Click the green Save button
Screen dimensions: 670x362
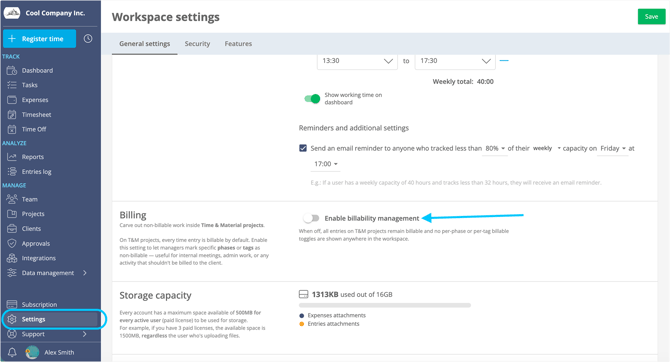[651, 17]
